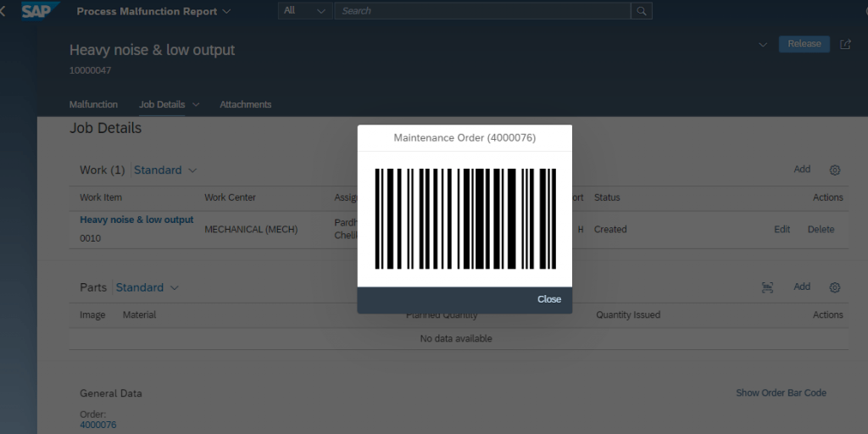The height and width of the screenshot is (434, 868).
Task: Open the Process Malfunction Report menu
Action: [x=153, y=12]
